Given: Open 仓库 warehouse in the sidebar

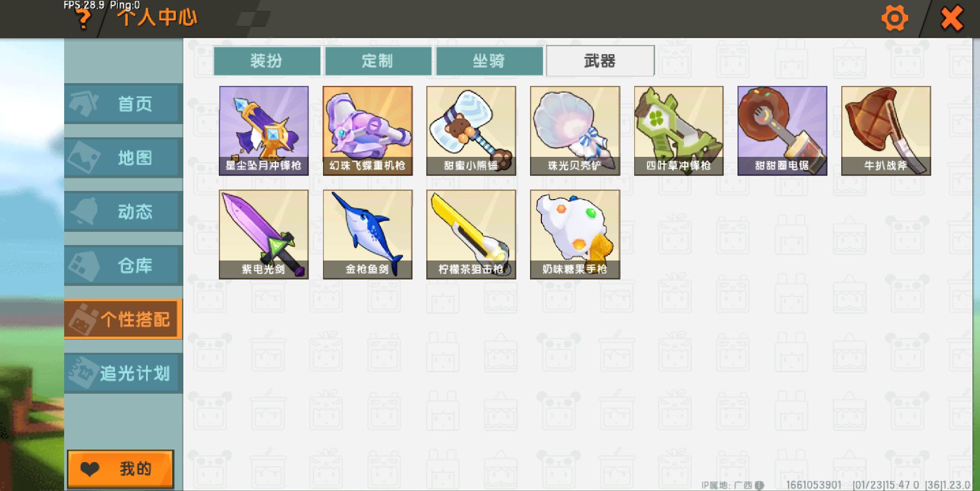Looking at the screenshot, I should (123, 266).
